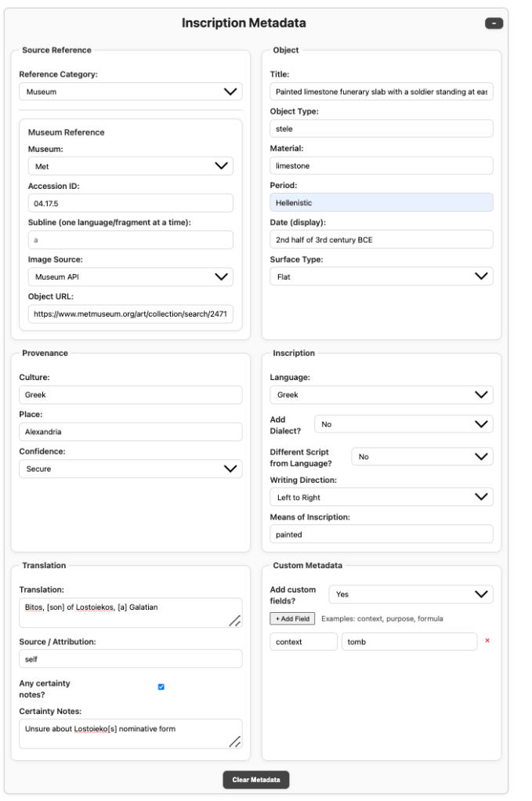
Task: Click the Means of Inscription field
Action: pos(381,534)
